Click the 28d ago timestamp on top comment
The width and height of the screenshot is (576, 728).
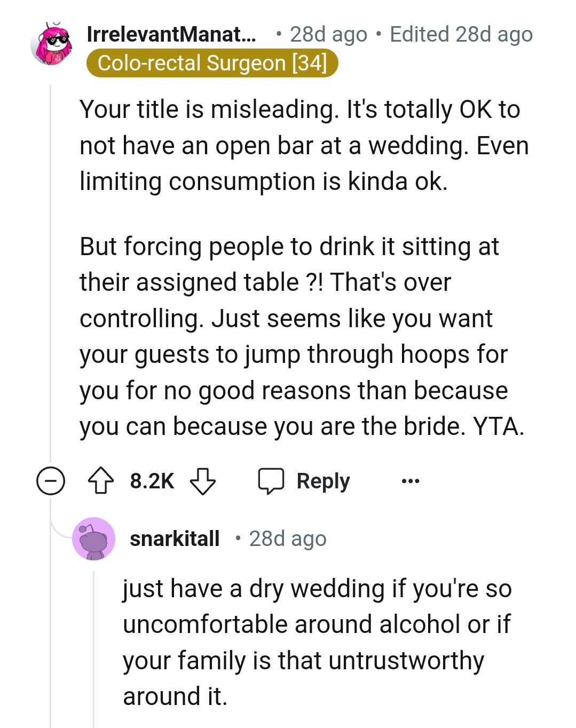pyautogui.click(x=328, y=34)
